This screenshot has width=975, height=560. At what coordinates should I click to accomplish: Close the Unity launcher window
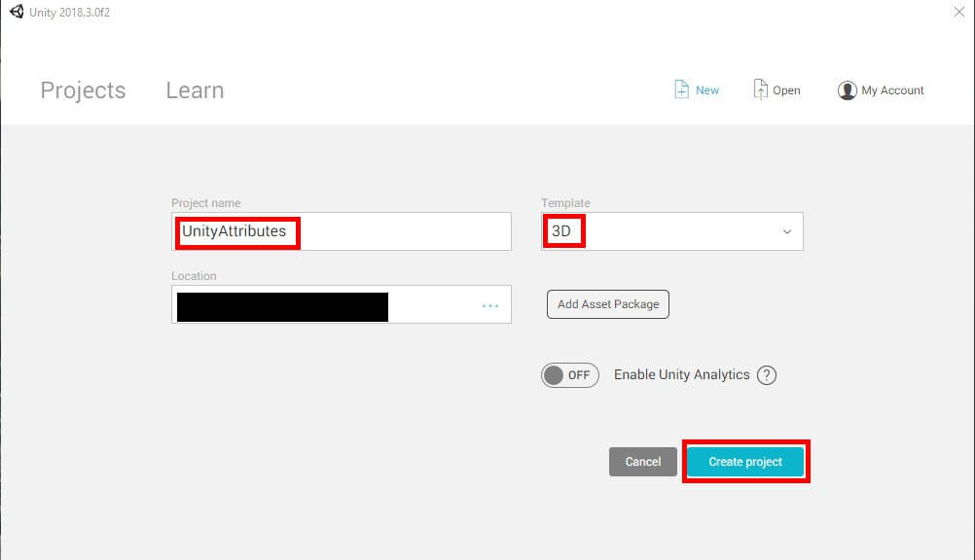pyautogui.click(x=958, y=12)
